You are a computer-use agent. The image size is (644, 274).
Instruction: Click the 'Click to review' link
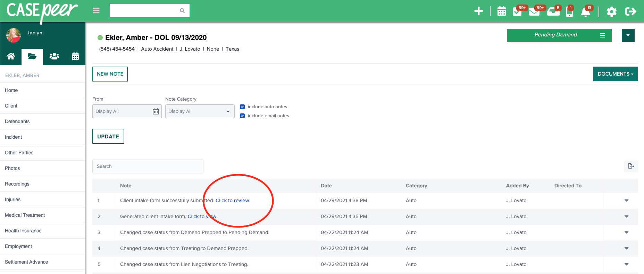(x=232, y=200)
